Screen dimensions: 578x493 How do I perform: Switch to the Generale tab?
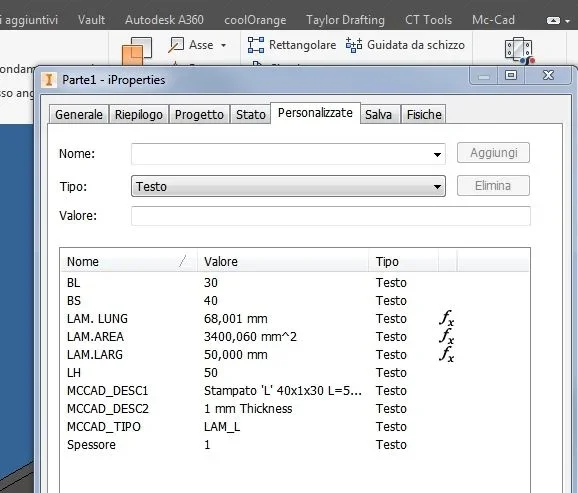(x=79, y=114)
